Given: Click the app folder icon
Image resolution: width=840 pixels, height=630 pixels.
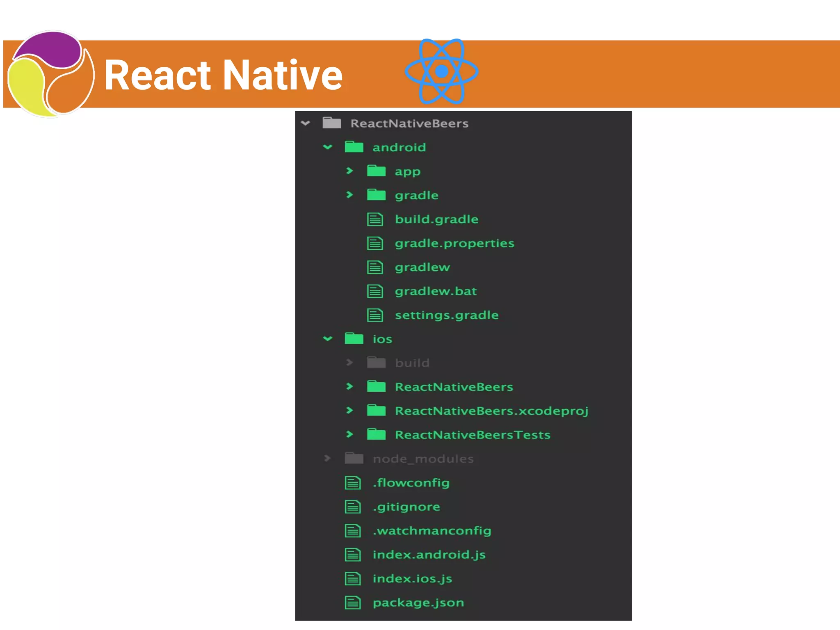Looking at the screenshot, I should click(377, 171).
